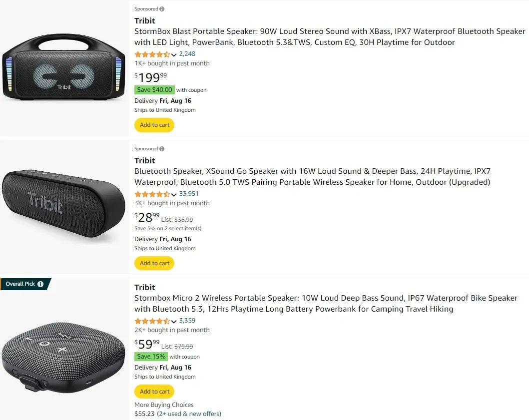Open the 33,951 reviews link
The image size is (529, 420).
pyautogui.click(x=189, y=194)
